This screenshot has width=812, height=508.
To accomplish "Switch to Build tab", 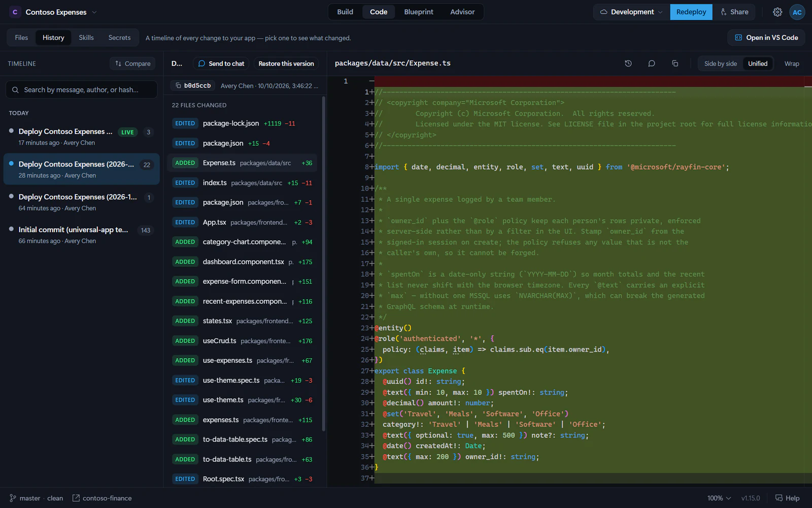I will 345,12.
